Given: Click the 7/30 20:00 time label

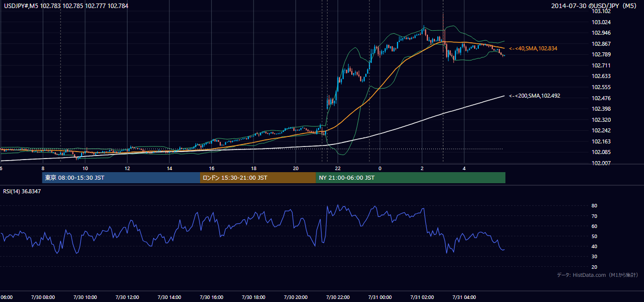Looking at the screenshot, I should (296, 297).
